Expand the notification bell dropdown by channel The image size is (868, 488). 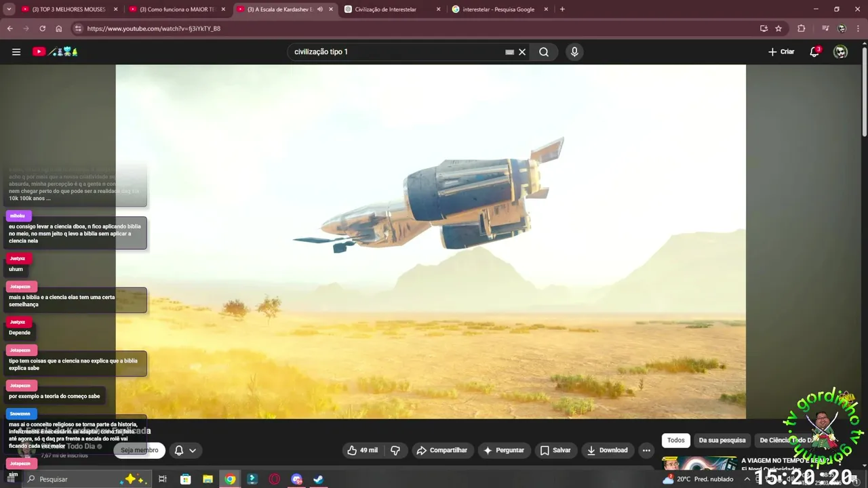pyautogui.click(x=185, y=450)
